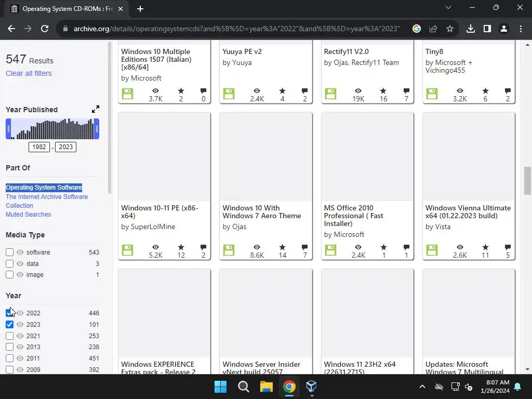
Task: Open Windows taskbar search
Action: [x=243, y=387]
